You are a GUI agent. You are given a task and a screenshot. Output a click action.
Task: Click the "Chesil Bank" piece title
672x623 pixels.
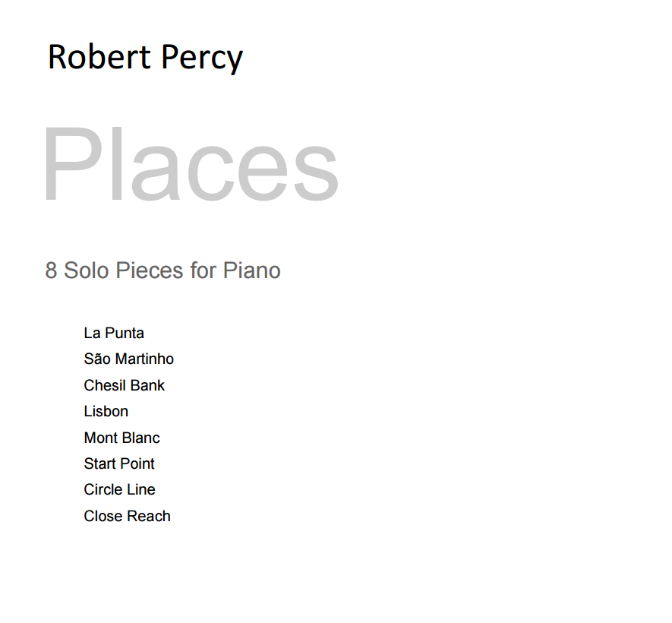click(124, 385)
